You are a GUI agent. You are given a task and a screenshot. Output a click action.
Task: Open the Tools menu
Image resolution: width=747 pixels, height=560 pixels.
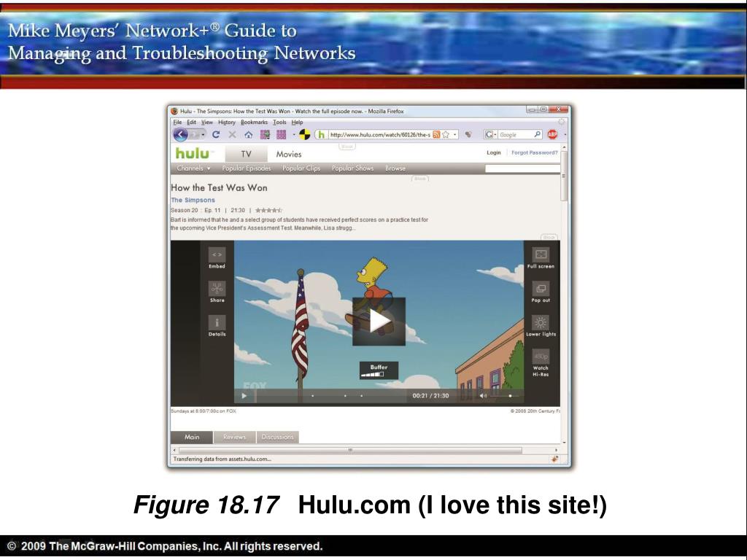point(279,122)
